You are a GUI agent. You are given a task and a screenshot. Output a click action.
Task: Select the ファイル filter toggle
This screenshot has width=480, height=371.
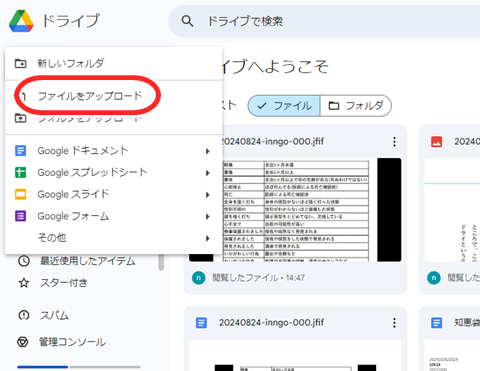[284, 106]
